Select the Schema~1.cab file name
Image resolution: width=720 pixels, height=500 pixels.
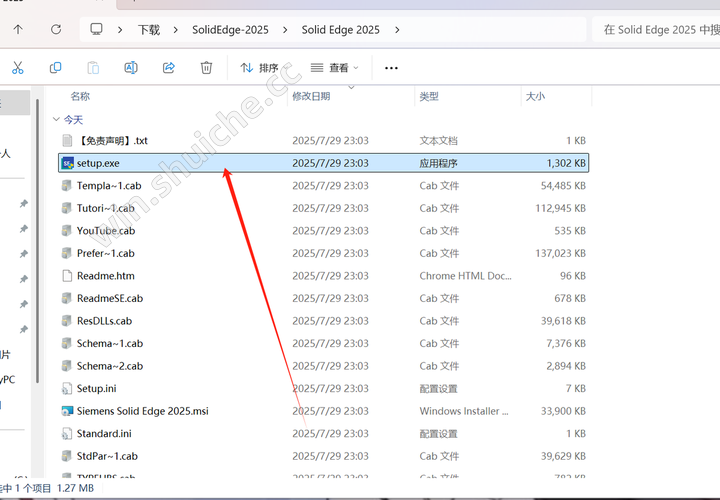click(x=110, y=343)
